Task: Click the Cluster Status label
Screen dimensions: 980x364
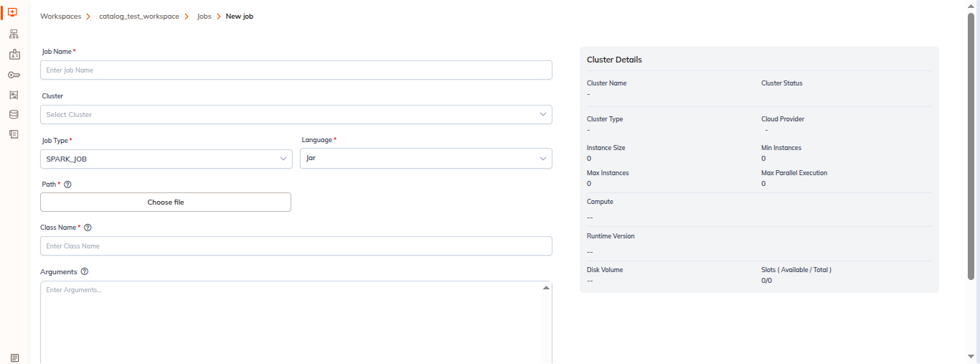Action: 782,83
